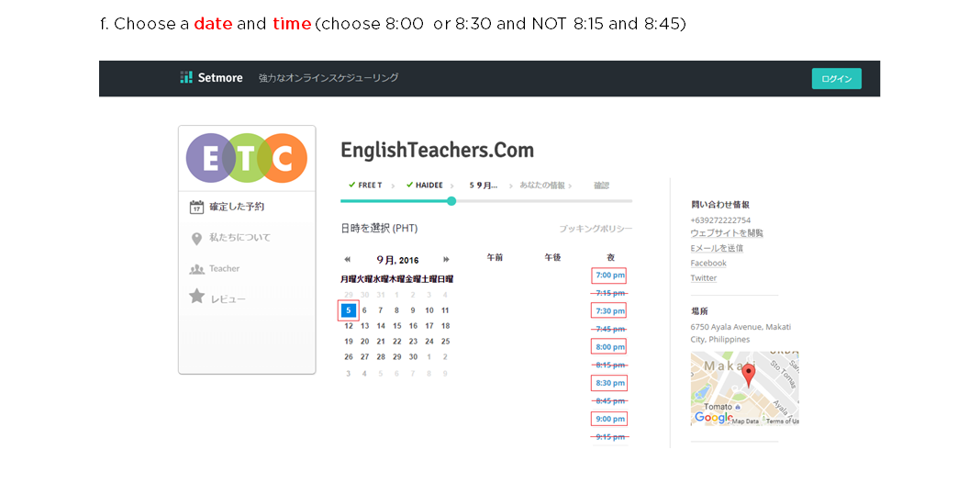Open Eメールを送信 send email link
The width and height of the screenshot is (980, 495).
[717, 249]
